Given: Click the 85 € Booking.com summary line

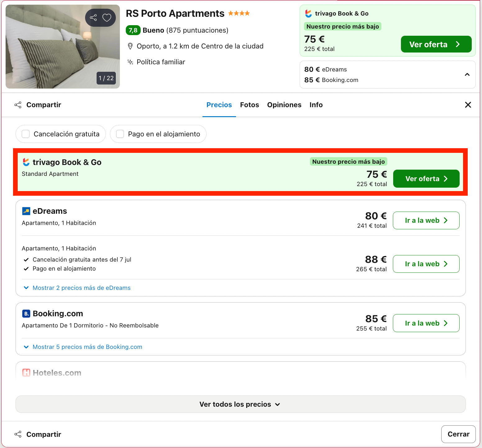Looking at the screenshot, I should click(x=331, y=80).
